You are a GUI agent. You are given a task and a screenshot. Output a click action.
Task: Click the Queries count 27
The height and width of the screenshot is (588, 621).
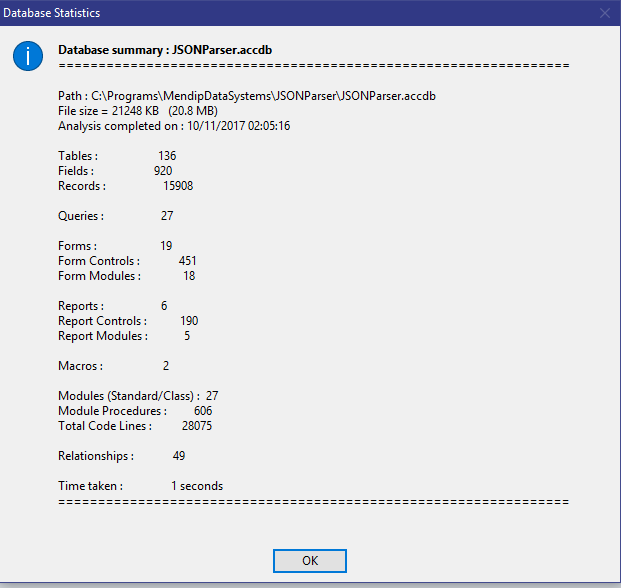click(167, 216)
